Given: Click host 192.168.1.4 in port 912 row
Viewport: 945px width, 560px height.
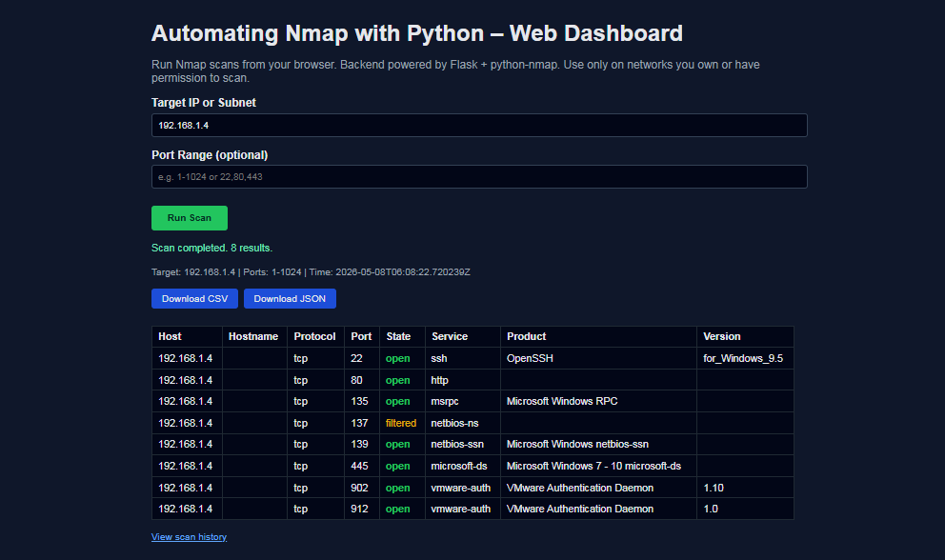Looking at the screenshot, I should (x=187, y=509).
